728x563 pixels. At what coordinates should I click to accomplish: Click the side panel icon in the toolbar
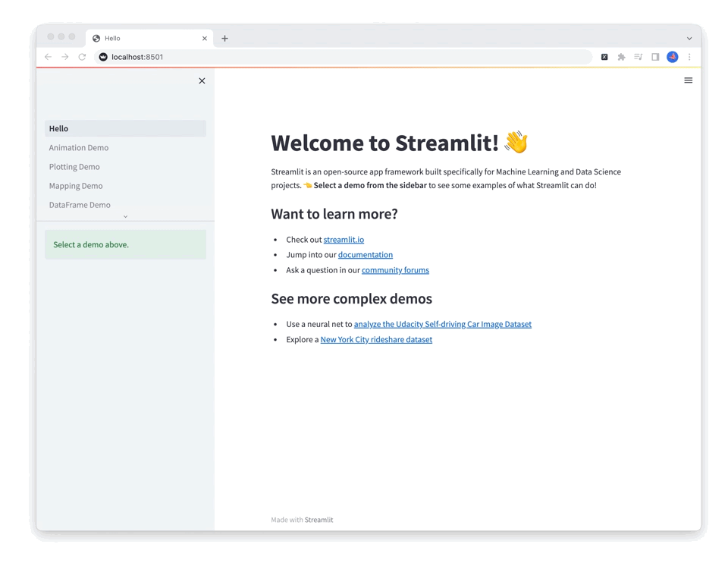click(654, 56)
